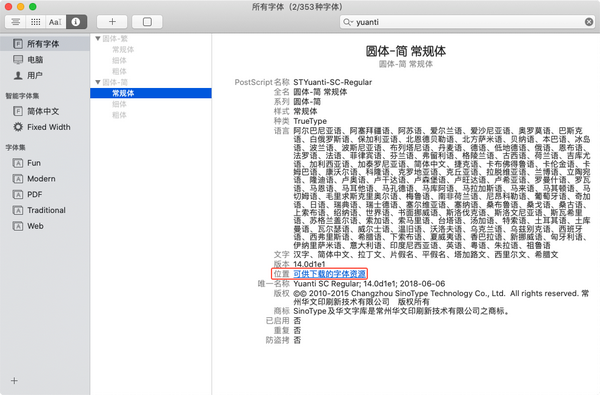The width and height of the screenshot is (600, 395).
Task: Click the 智能字体集 section header
Action: [x=22, y=96]
